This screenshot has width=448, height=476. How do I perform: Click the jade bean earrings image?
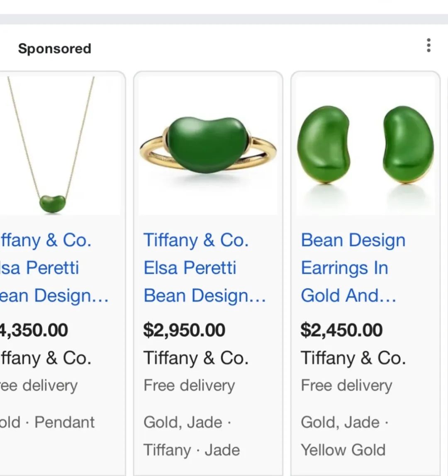point(365,146)
